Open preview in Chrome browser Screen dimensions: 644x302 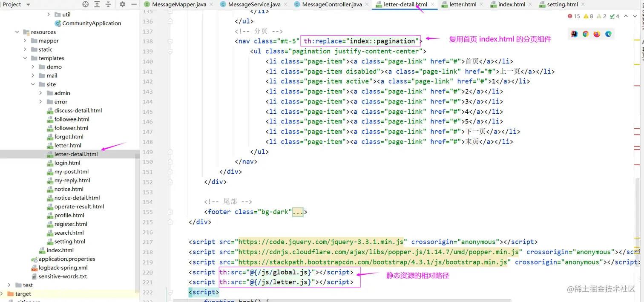[x=586, y=34]
